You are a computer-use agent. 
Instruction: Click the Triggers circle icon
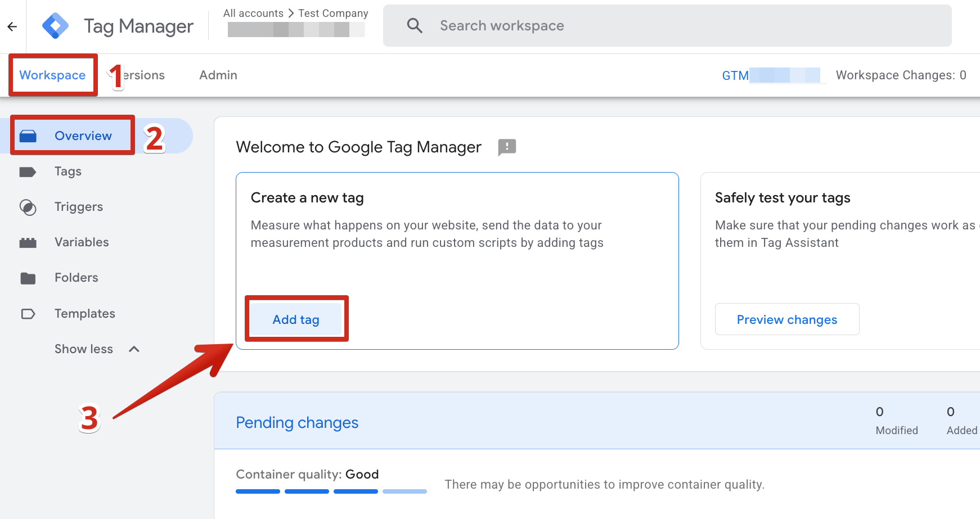(x=28, y=207)
